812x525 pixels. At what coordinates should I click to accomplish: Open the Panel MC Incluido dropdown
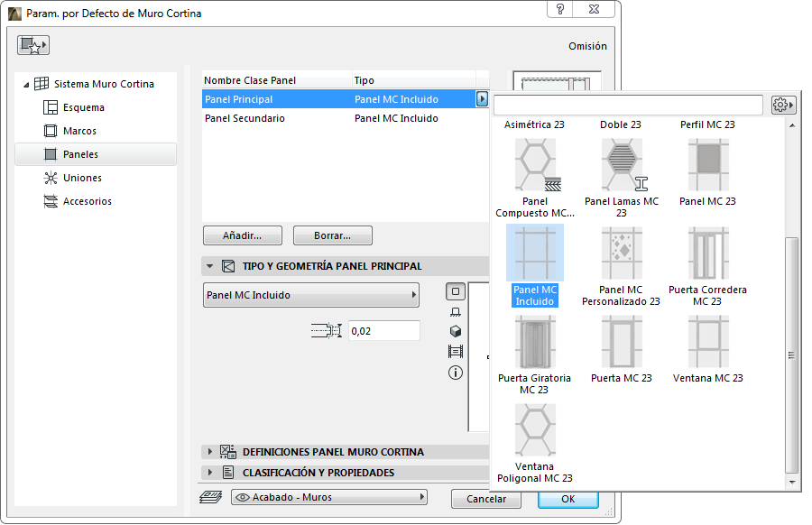coord(310,295)
